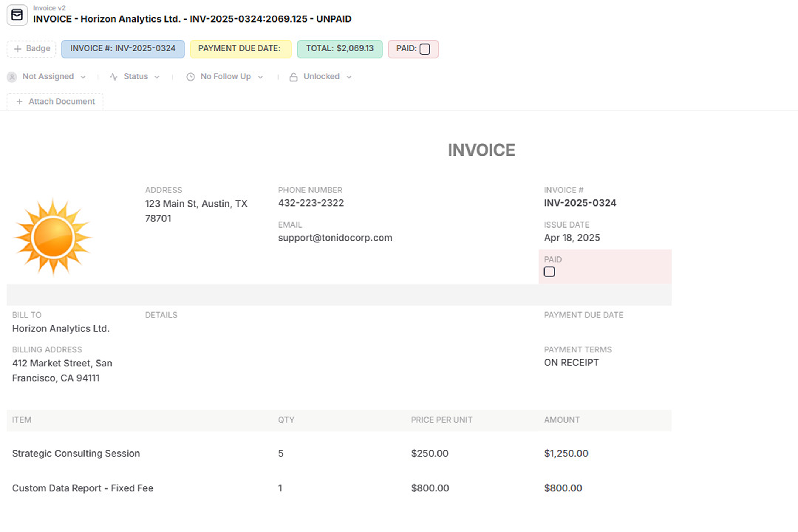Click the PAYMENT DUE DATE yellow badge
This screenshot has width=798, height=532.
(x=241, y=49)
